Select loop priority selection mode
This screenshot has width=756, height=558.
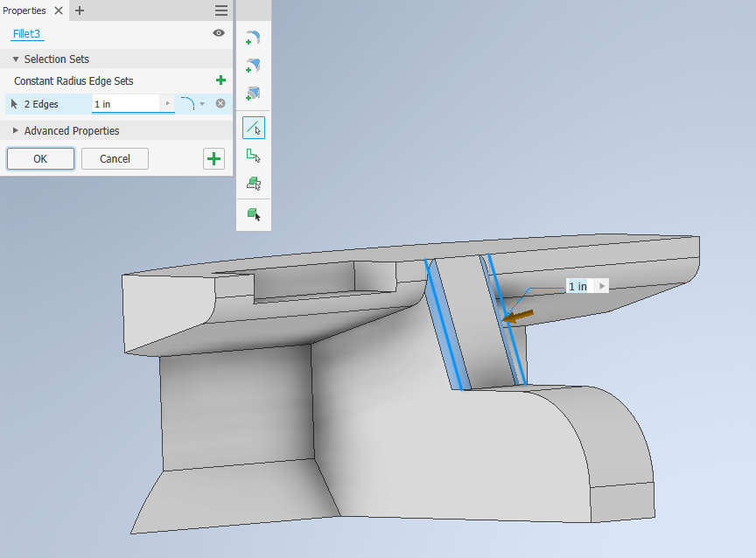(254, 156)
